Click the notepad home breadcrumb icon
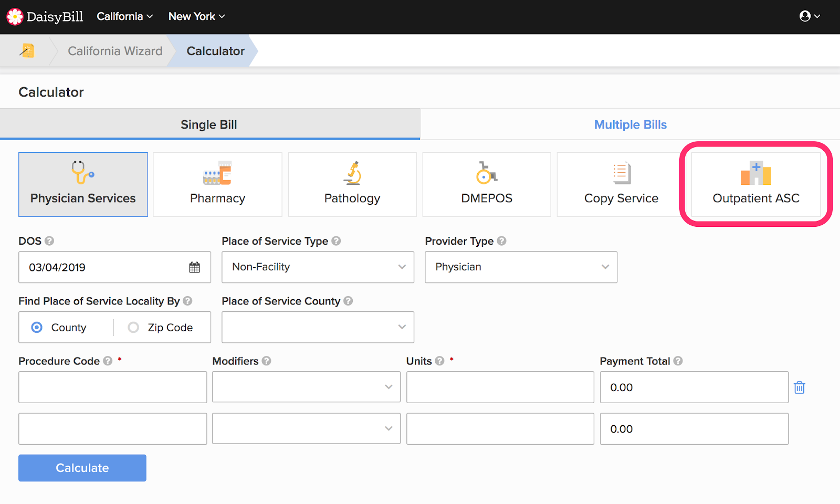The width and height of the screenshot is (840, 504). [27, 50]
